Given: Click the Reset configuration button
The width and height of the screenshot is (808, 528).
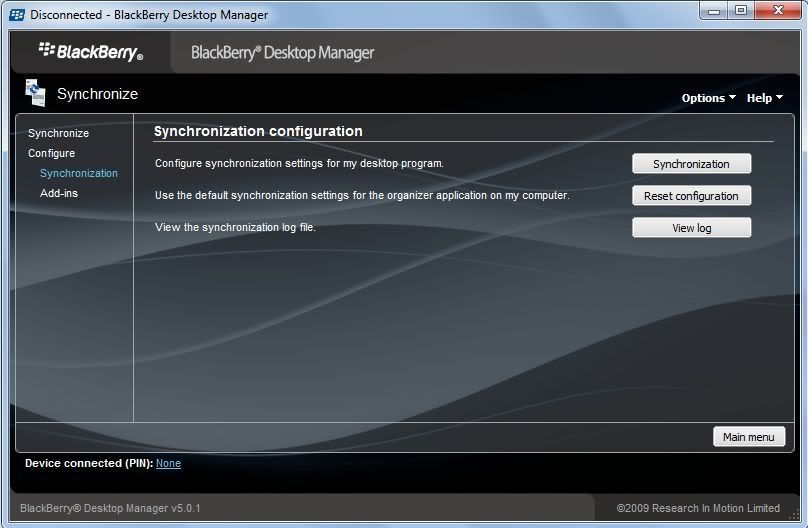Looking at the screenshot, I should (x=692, y=196).
